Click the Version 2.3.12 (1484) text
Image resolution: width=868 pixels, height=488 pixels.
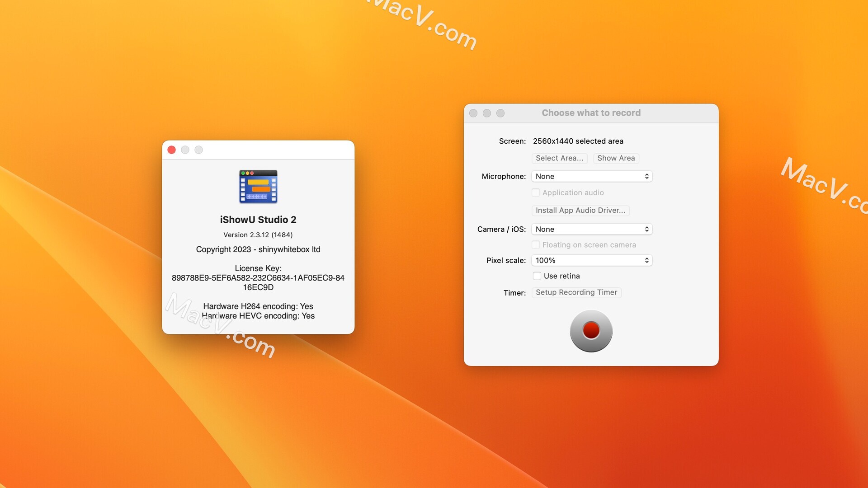point(258,235)
